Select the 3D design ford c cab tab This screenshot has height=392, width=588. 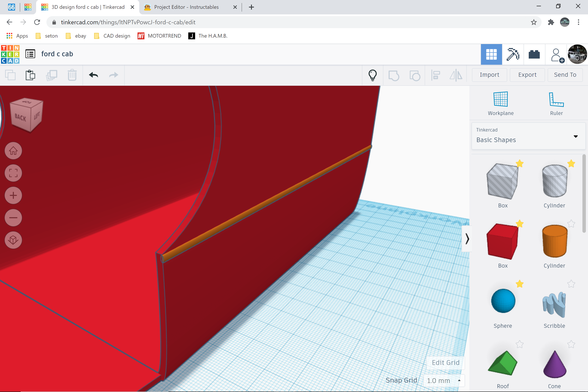(x=87, y=7)
